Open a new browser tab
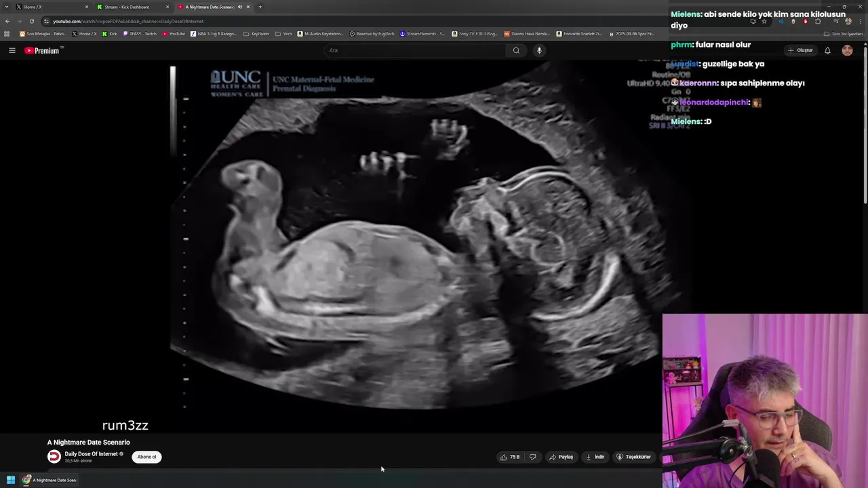This screenshot has height=488, width=868. click(260, 7)
